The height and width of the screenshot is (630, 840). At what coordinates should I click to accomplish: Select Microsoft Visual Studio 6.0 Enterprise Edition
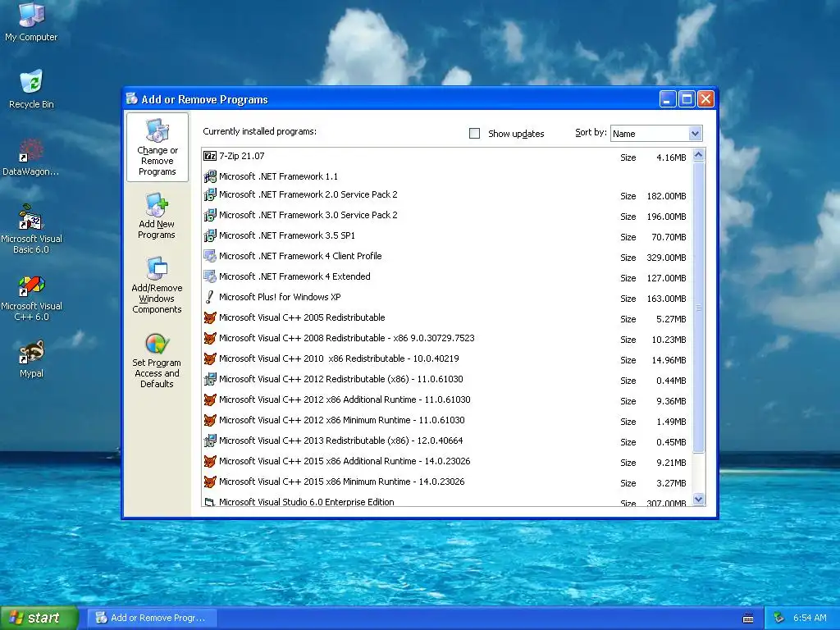tap(307, 501)
